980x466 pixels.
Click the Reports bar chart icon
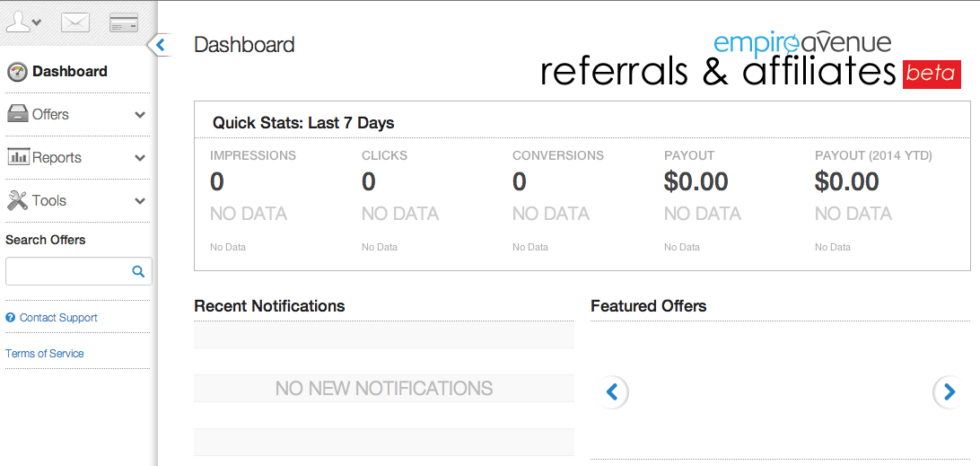[x=18, y=157]
